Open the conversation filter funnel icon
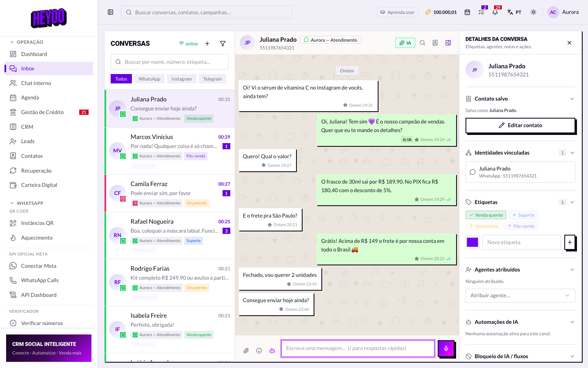Screen dimensions: 588x368 tap(223, 44)
